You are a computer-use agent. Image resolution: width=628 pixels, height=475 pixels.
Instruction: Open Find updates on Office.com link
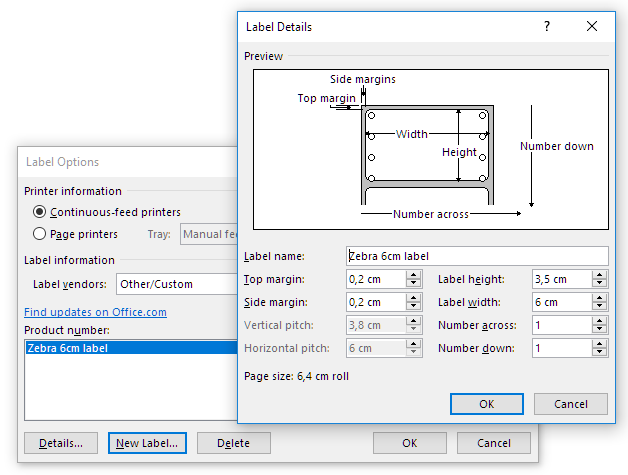(x=95, y=312)
